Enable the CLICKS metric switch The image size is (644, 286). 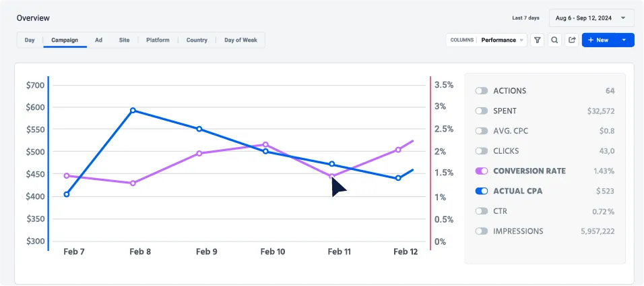click(481, 151)
